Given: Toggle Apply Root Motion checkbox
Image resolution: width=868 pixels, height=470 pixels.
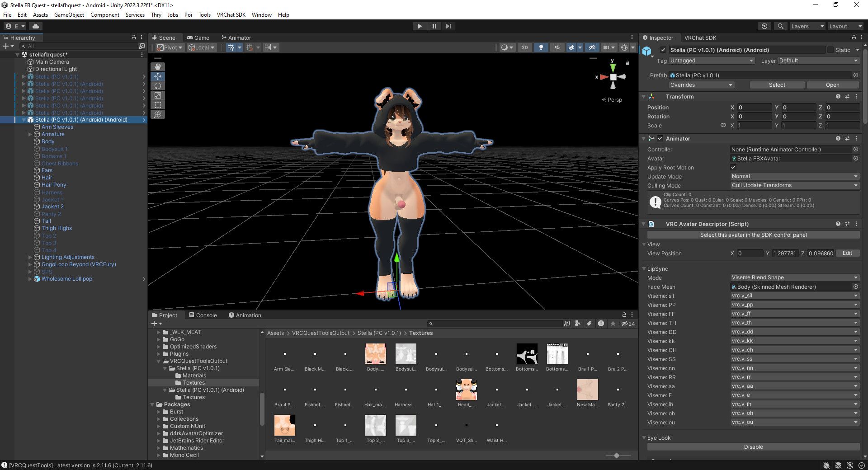Looking at the screenshot, I should click(x=733, y=167).
